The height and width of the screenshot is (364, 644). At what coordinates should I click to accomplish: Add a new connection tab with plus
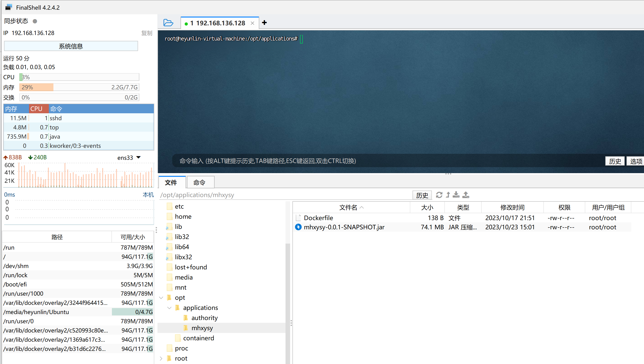coord(264,23)
